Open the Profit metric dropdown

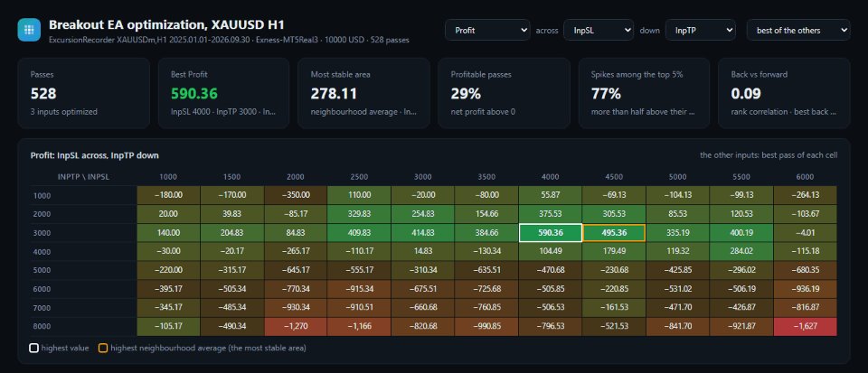tap(487, 31)
